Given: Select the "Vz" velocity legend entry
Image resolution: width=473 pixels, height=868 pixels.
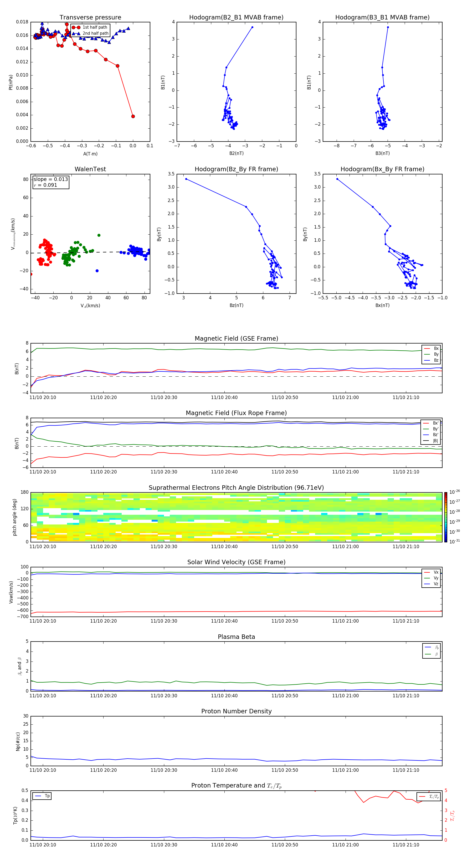Looking at the screenshot, I should point(431,584).
